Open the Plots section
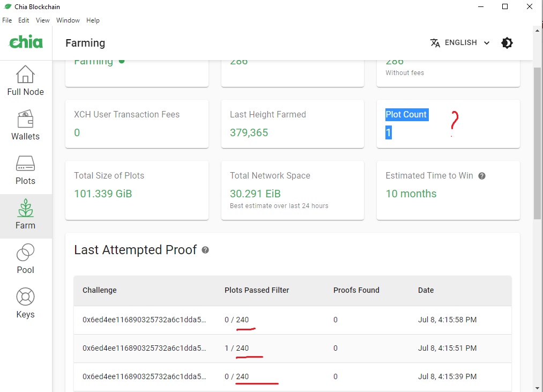The width and height of the screenshot is (543, 392). [x=26, y=171]
